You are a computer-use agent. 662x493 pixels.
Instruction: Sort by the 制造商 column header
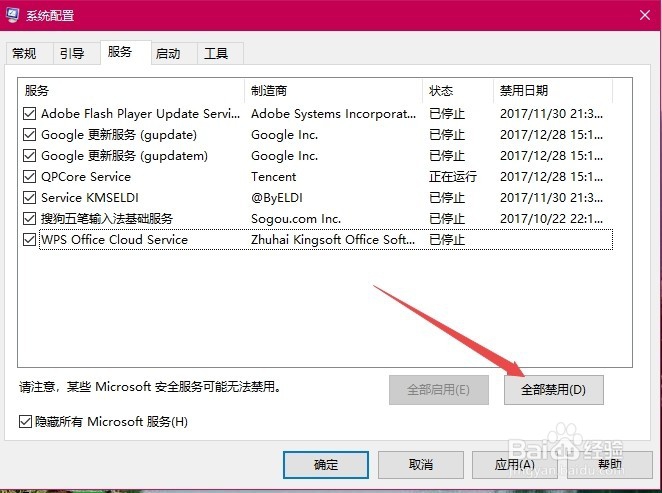coord(333,90)
